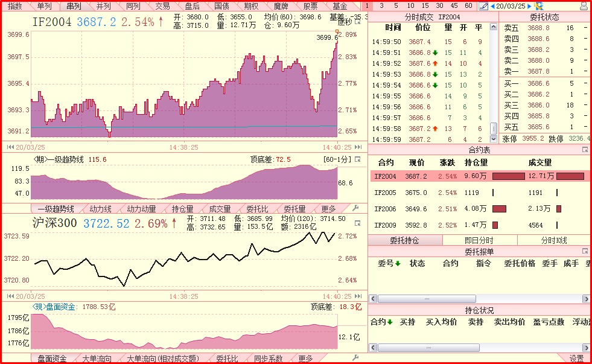Click the 设置 button
592x364 pixels.
pyautogui.click(x=576, y=358)
